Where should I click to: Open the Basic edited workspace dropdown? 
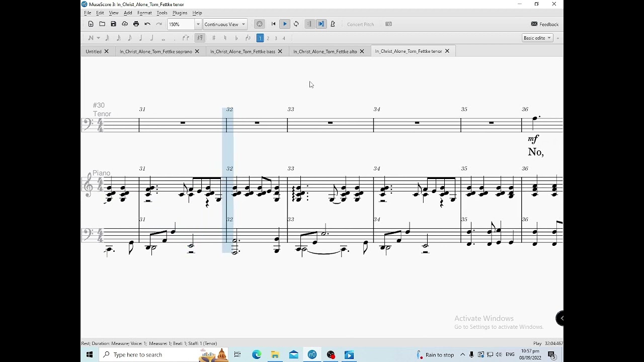(537, 38)
